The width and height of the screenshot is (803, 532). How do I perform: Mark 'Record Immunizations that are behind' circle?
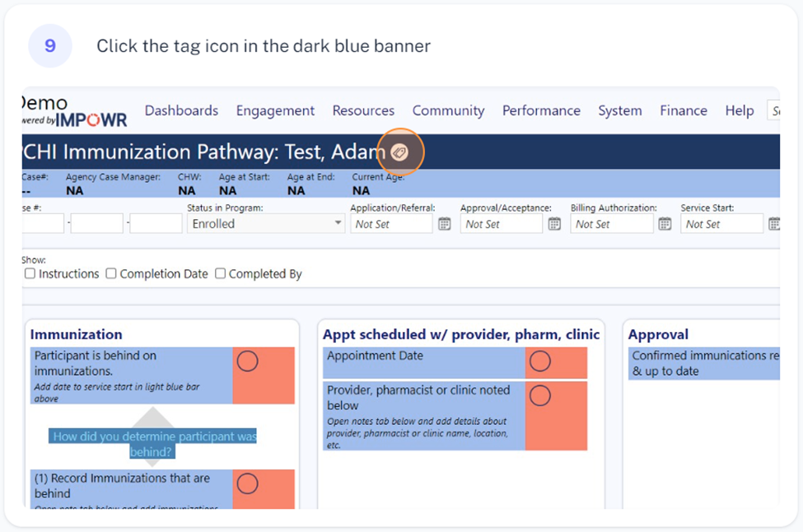247,483
